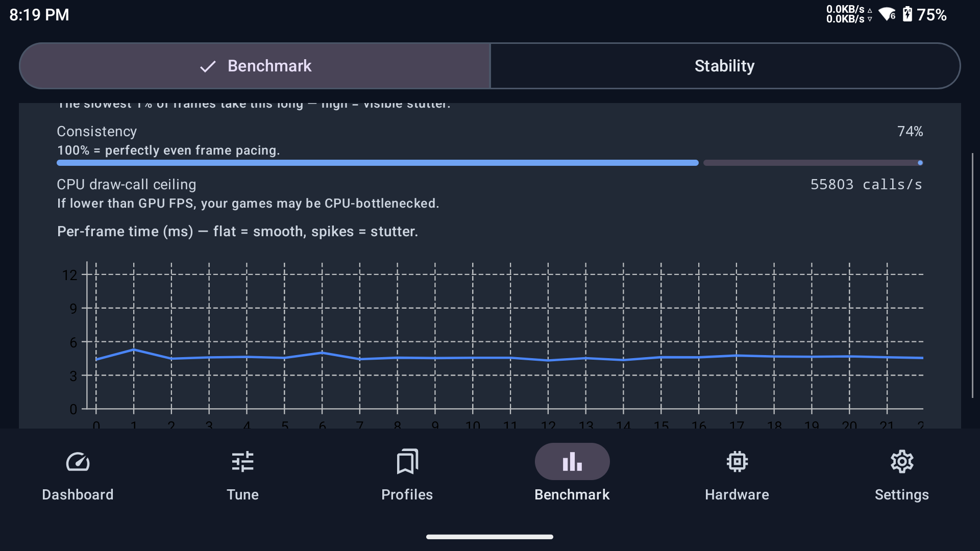The width and height of the screenshot is (980, 551).
Task: Tap the Dashboard navigation label
Action: [x=78, y=494]
